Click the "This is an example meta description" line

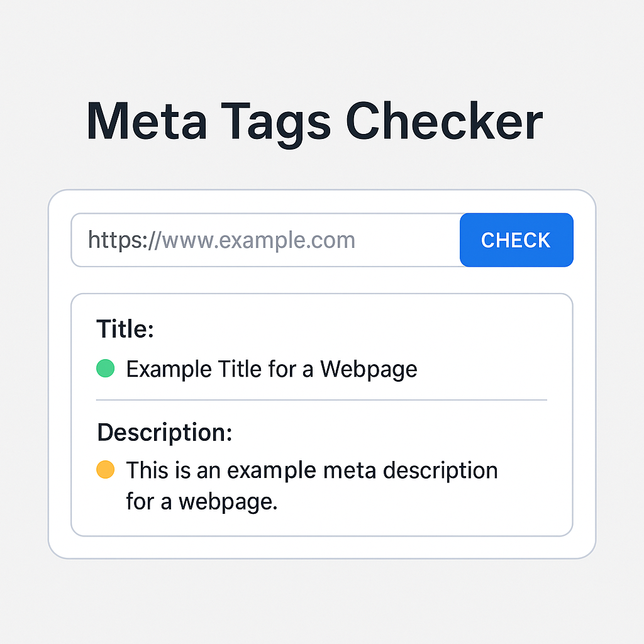point(312,470)
